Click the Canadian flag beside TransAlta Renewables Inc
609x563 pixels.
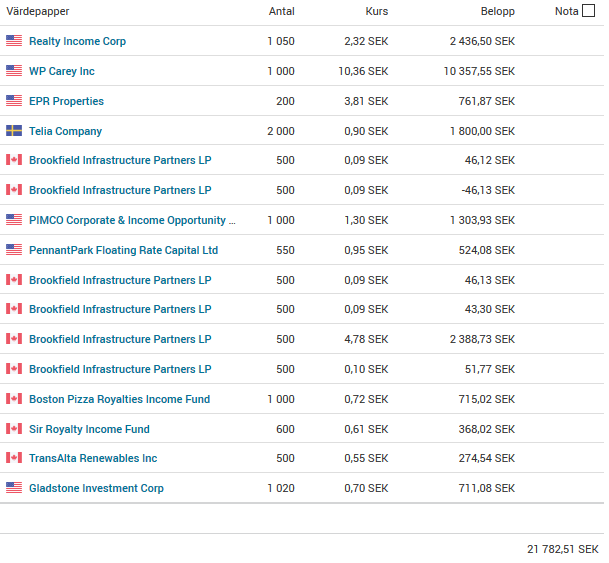14,458
